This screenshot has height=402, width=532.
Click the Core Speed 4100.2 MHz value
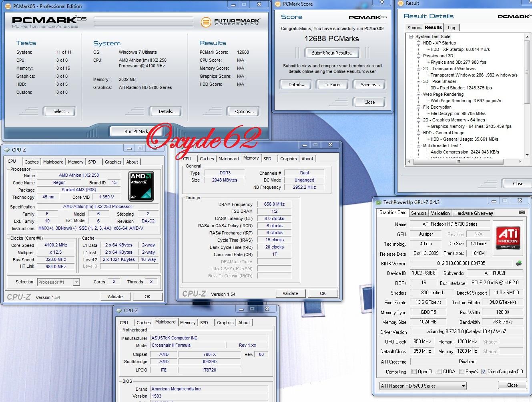pyautogui.click(x=56, y=245)
